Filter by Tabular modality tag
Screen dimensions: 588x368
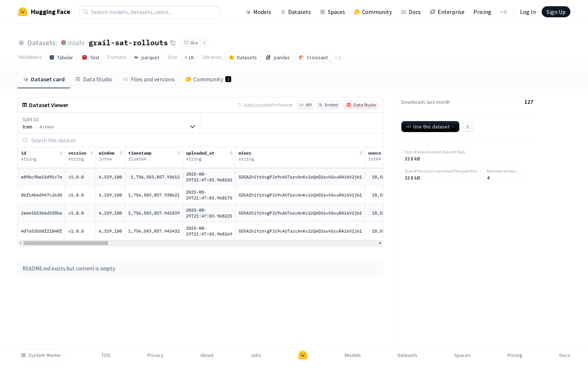pyautogui.click(x=61, y=57)
